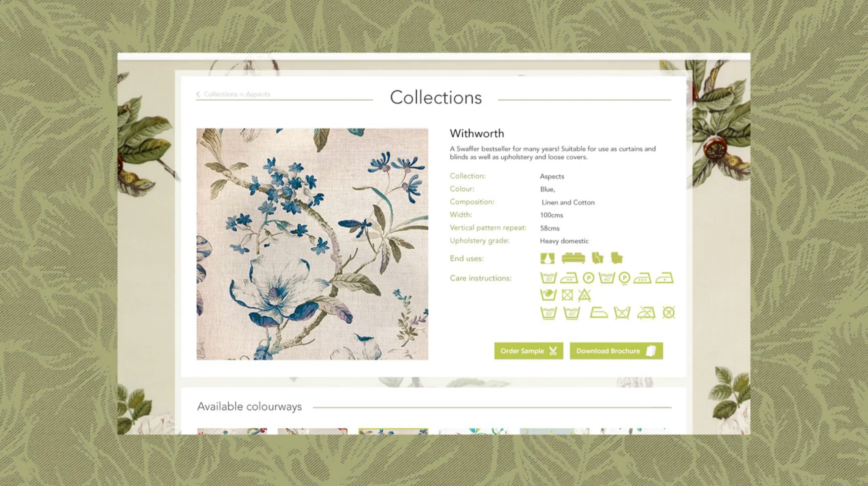Click the Order Sample button

pyautogui.click(x=529, y=351)
